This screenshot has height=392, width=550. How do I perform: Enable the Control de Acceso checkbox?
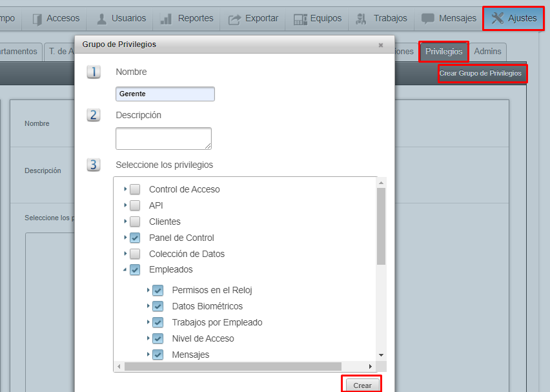pos(135,189)
